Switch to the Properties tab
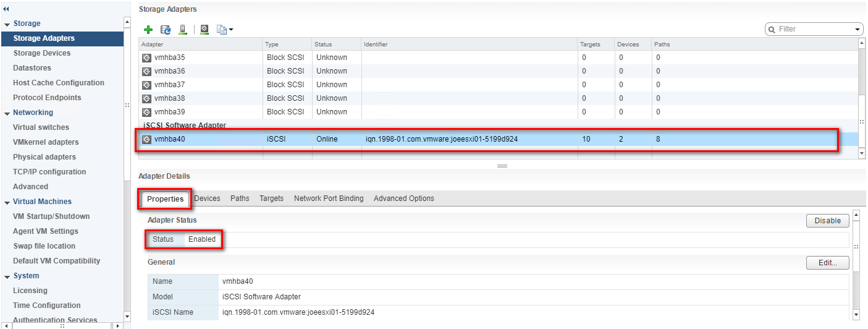The image size is (868, 329). pos(165,199)
